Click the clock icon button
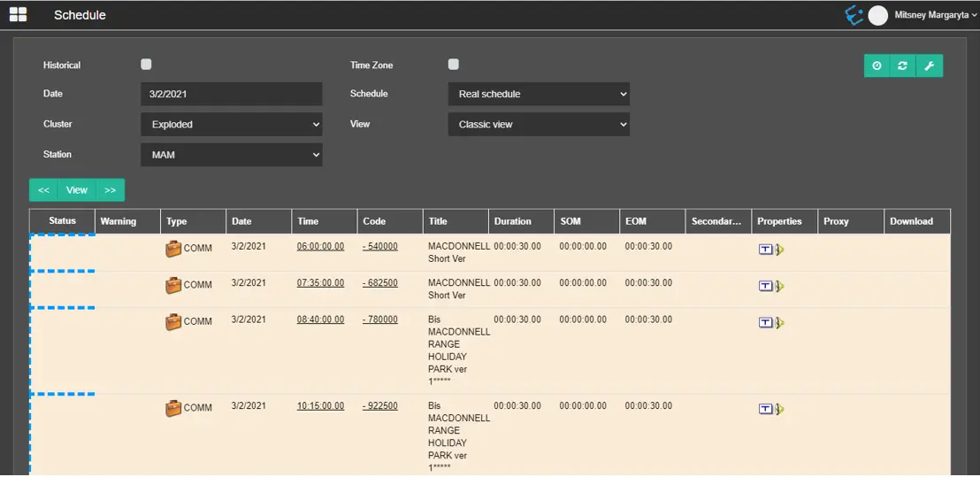 [877, 66]
